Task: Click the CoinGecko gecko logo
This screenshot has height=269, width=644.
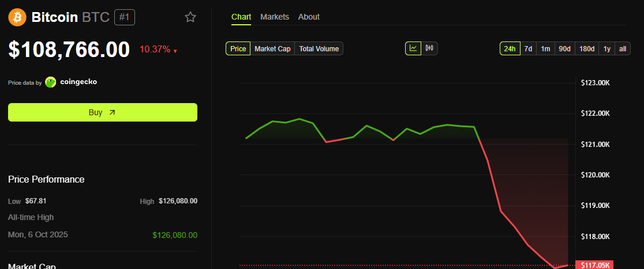Action: coord(51,82)
